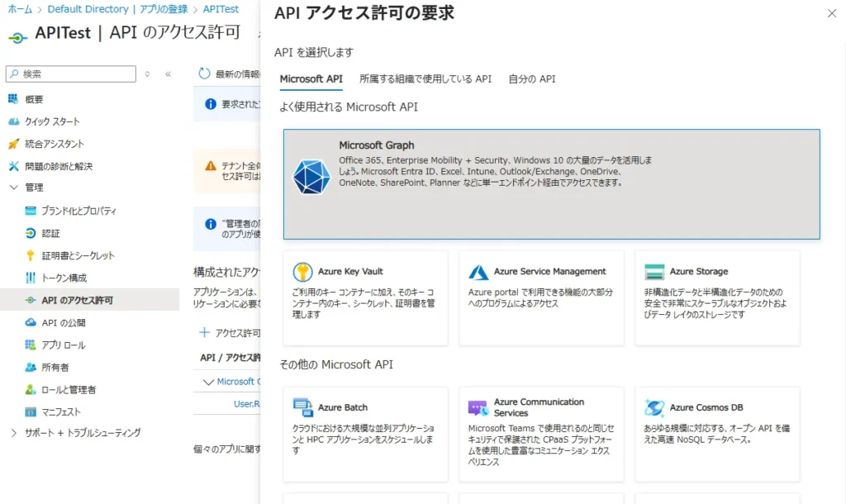Go to ホーム breadcrumb link
The image size is (846, 504).
click(x=20, y=9)
